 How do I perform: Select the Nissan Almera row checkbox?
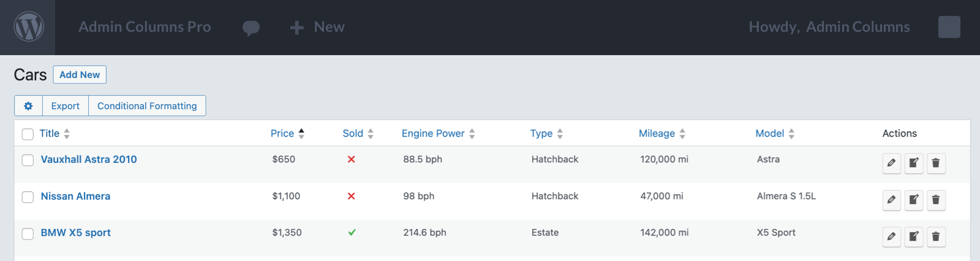coord(28,197)
